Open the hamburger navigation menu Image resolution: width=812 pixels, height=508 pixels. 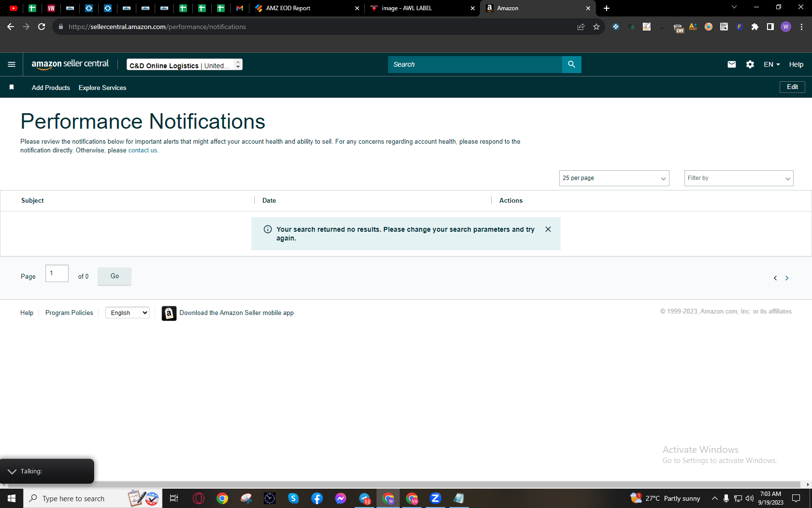point(12,64)
